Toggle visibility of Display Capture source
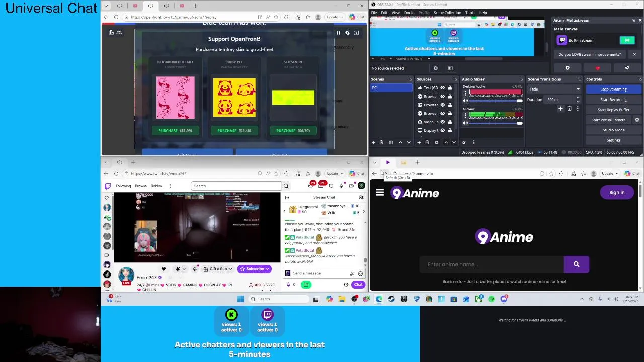Screen dimensions: 644x362 pyautogui.click(x=443, y=130)
